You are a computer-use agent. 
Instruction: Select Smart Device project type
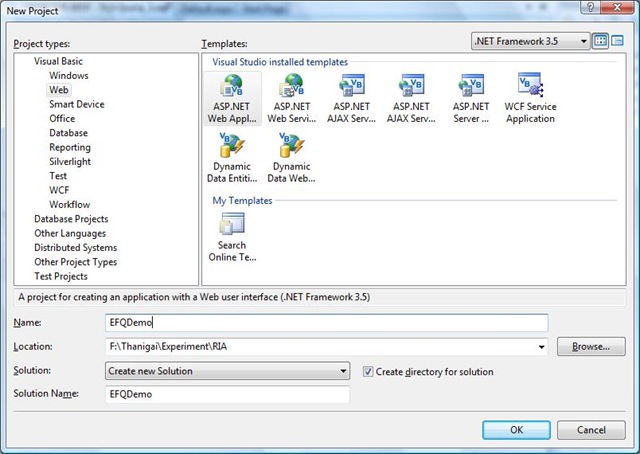[x=77, y=104]
